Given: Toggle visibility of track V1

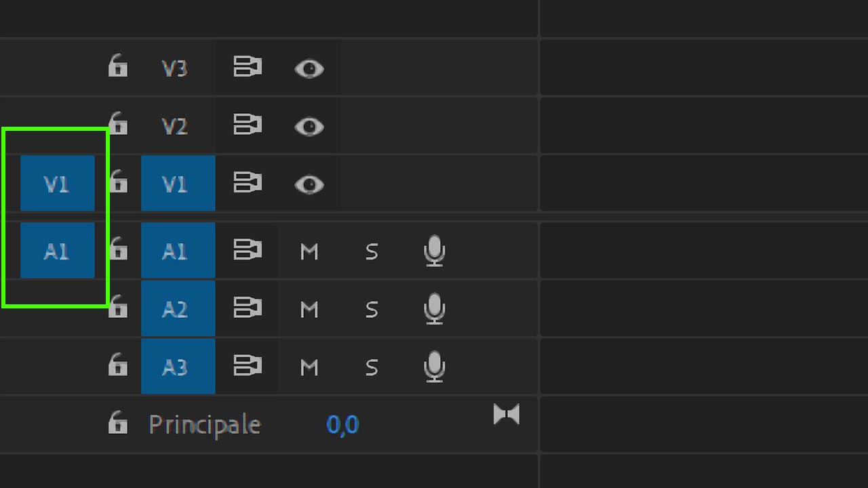Looking at the screenshot, I should point(309,184).
